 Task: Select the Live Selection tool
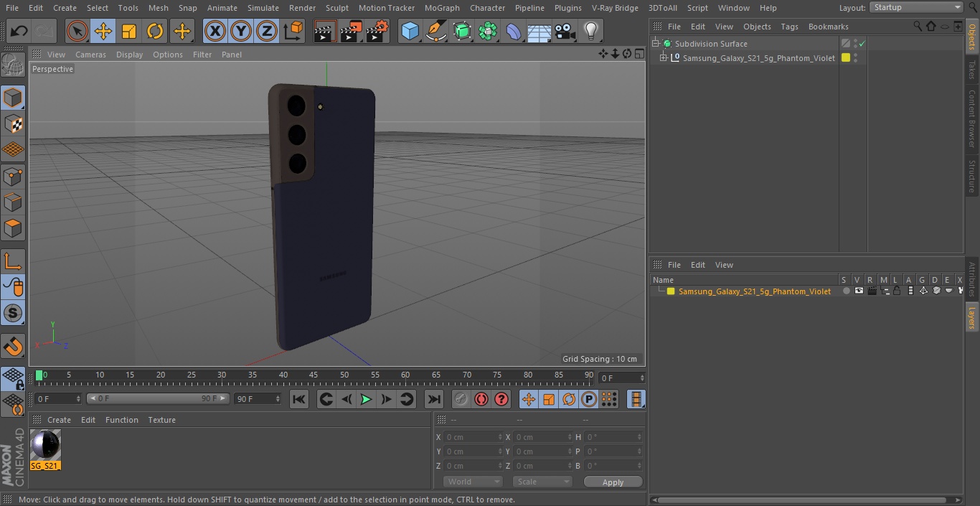click(77, 32)
